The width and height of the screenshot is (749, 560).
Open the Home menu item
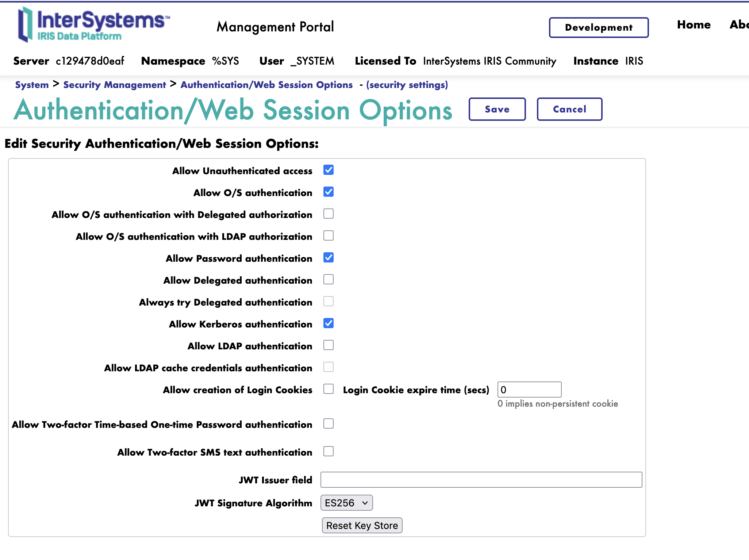[694, 25]
